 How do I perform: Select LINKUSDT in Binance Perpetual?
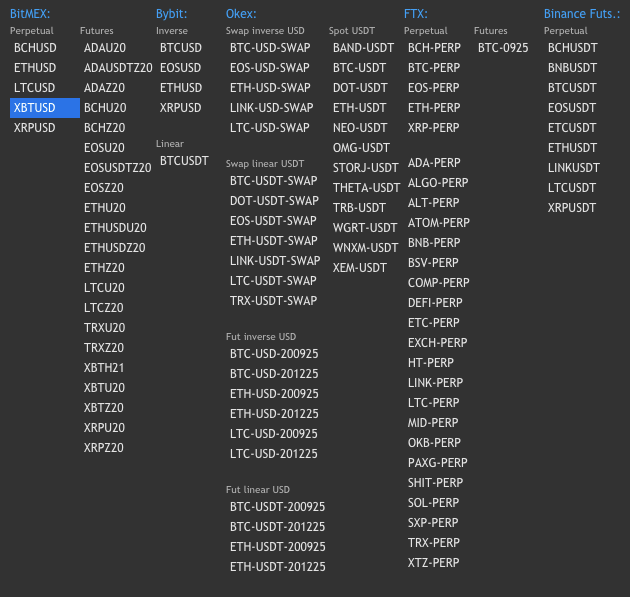click(x=574, y=168)
